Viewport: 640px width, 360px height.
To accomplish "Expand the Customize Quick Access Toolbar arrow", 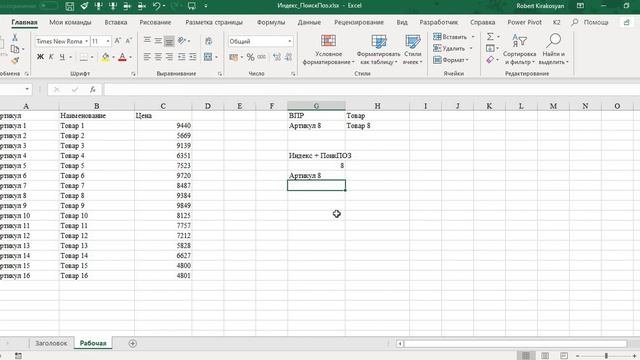I will point(205,6).
